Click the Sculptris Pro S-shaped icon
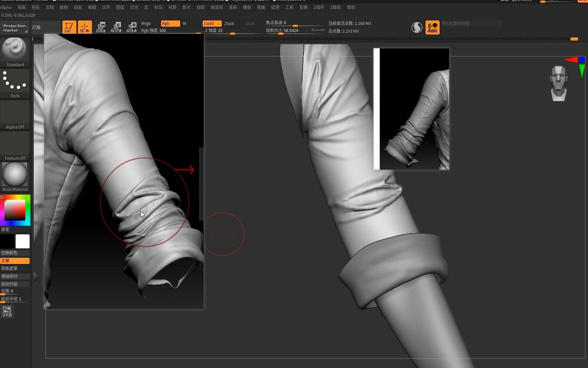 pyautogui.click(x=417, y=27)
